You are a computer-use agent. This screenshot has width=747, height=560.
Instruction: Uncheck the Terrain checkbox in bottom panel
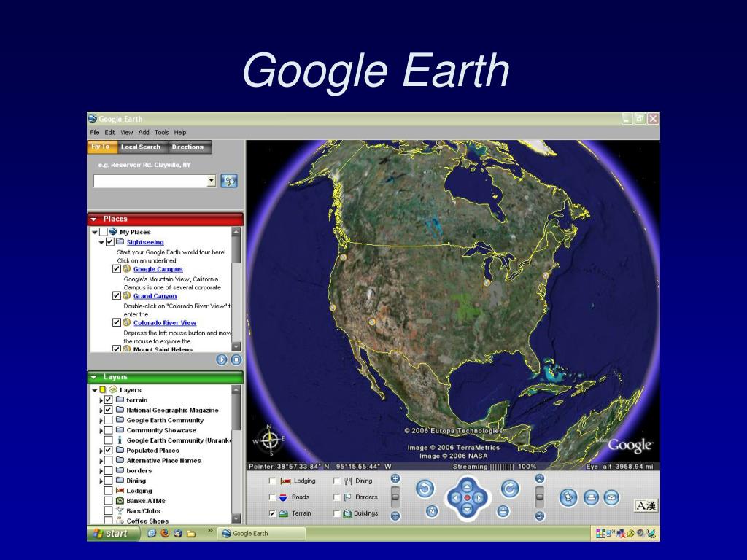tap(273, 513)
